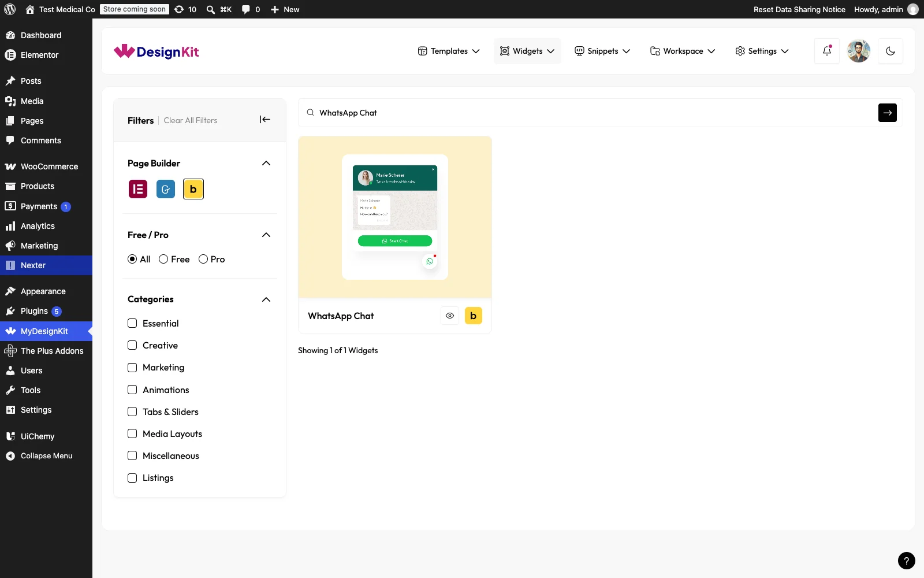The height and width of the screenshot is (578, 924).
Task: Select the All radio option
Action: click(132, 259)
